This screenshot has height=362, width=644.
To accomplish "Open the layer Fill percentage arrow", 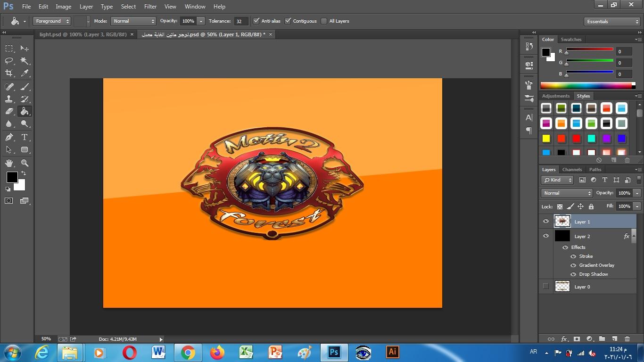I will pyautogui.click(x=637, y=206).
